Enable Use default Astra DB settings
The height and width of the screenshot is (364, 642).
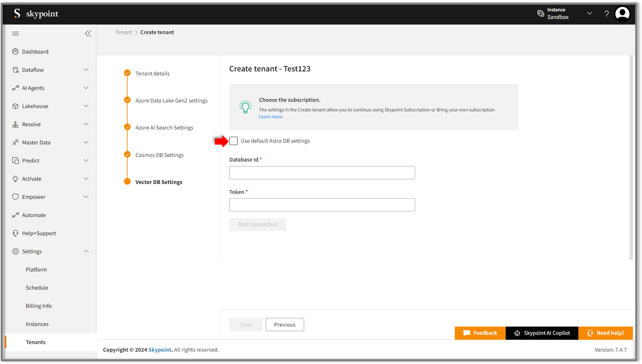(234, 141)
